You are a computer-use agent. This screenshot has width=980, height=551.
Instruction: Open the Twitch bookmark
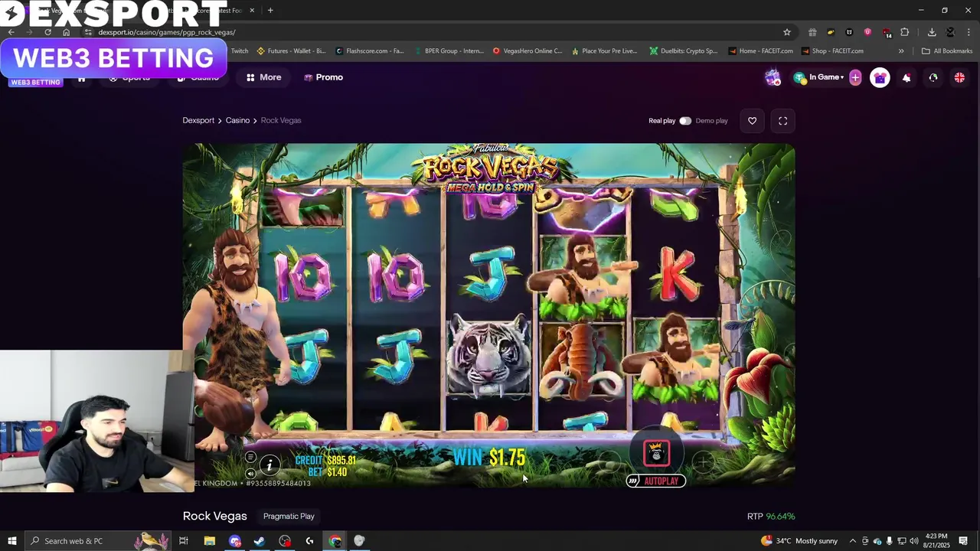[239, 51]
